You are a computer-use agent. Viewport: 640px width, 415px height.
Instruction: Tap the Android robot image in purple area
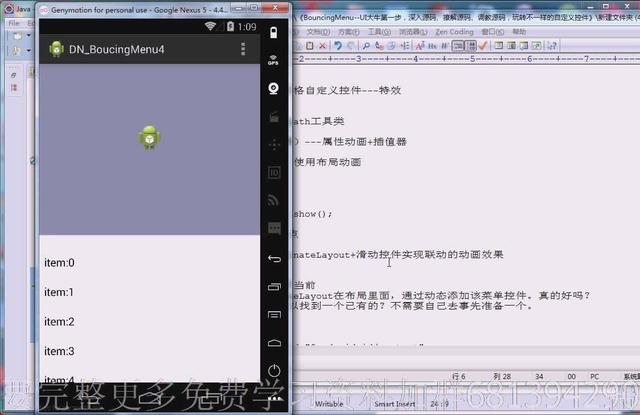point(149,138)
